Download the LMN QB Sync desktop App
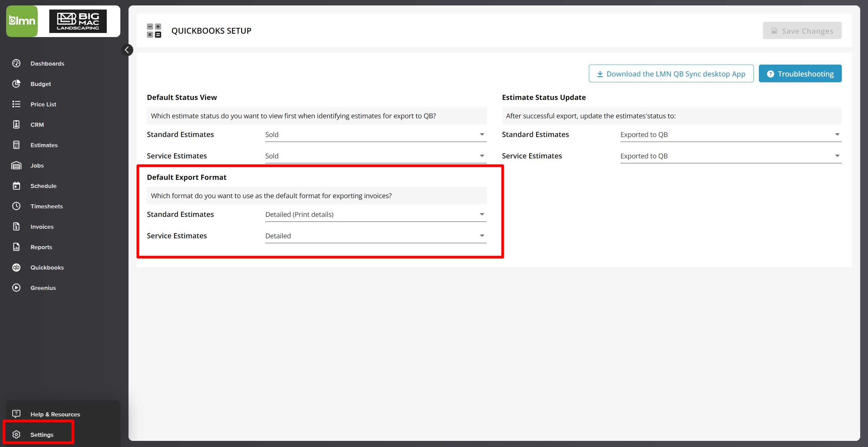Viewport: 868px width, 447px height. click(x=671, y=73)
